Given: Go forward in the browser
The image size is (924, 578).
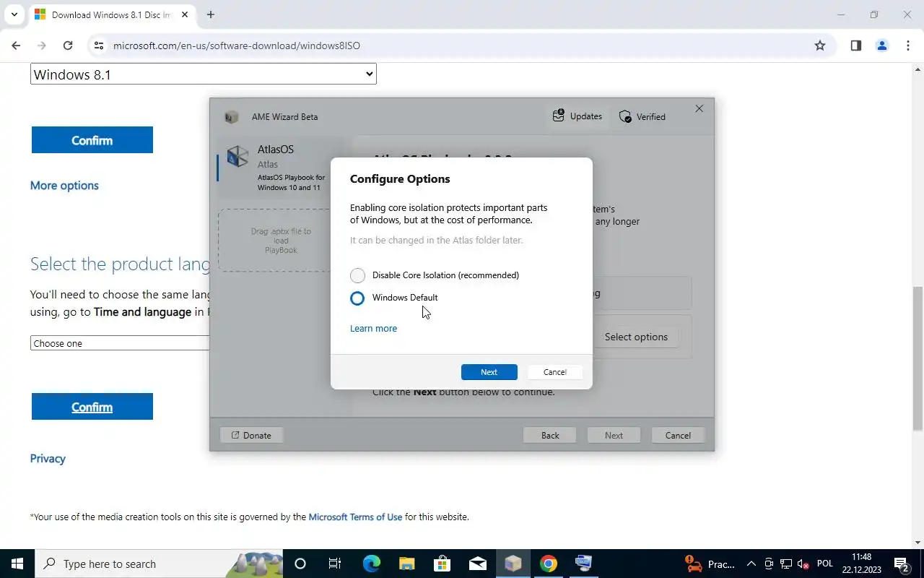Looking at the screenshot, I should [42, 46].
